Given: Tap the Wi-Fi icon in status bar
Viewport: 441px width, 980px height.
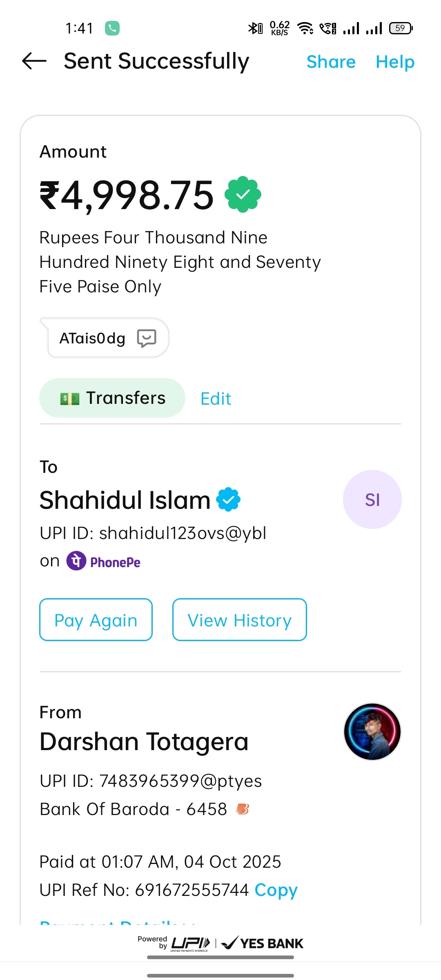Looking at the screenshot, I should (x=305, y=28).
